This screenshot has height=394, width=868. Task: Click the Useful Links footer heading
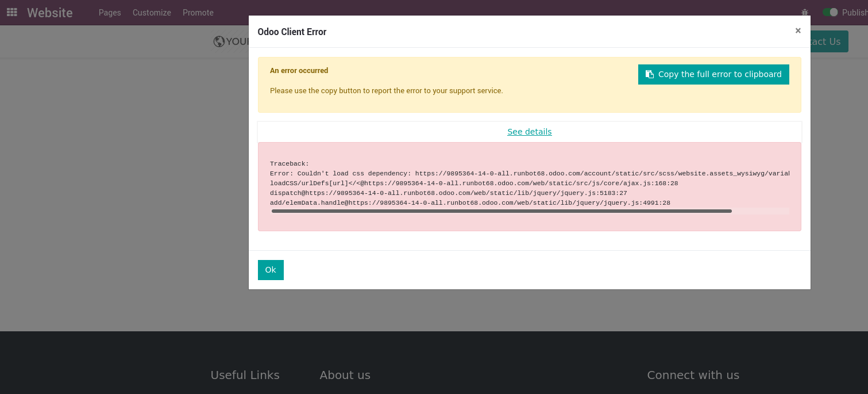tap(245, 375)
